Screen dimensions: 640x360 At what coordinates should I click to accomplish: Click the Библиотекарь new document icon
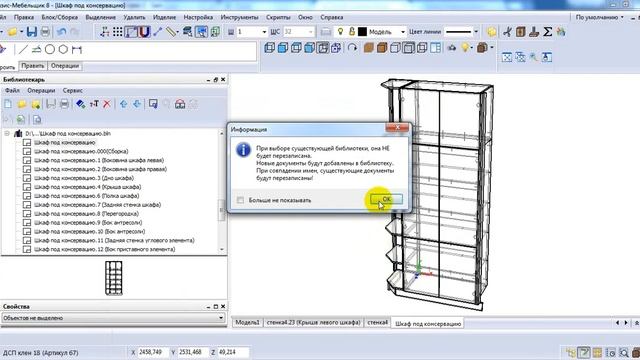[8, 104]
